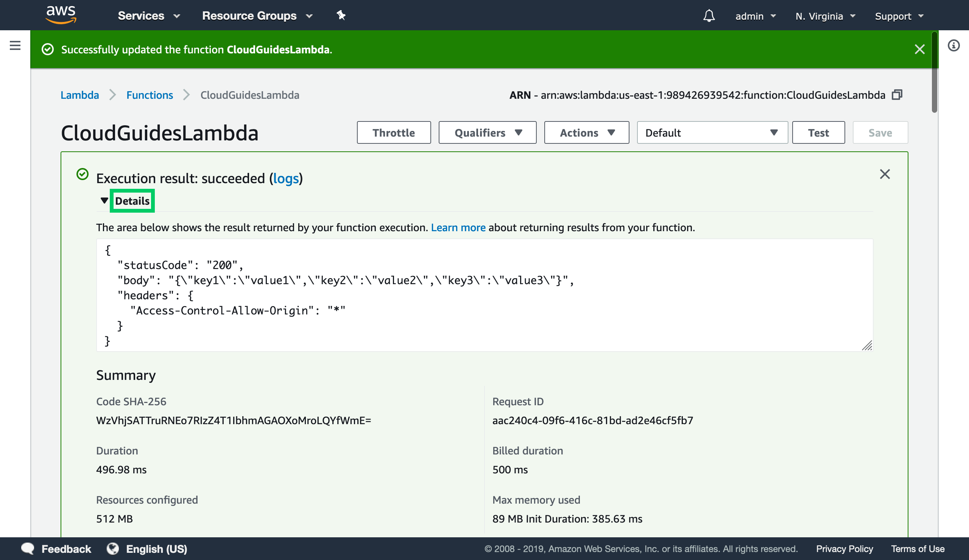Click the pin shortcut icon
This screenshot has height=560, width=969.
[x=341, y=16]
